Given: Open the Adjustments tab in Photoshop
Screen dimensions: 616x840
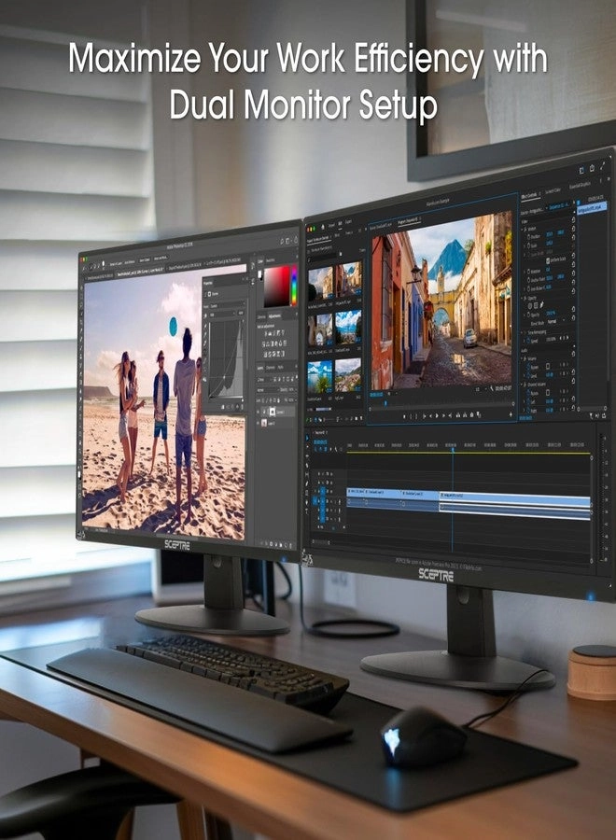Looking at the screenshot, I should 274,316.
